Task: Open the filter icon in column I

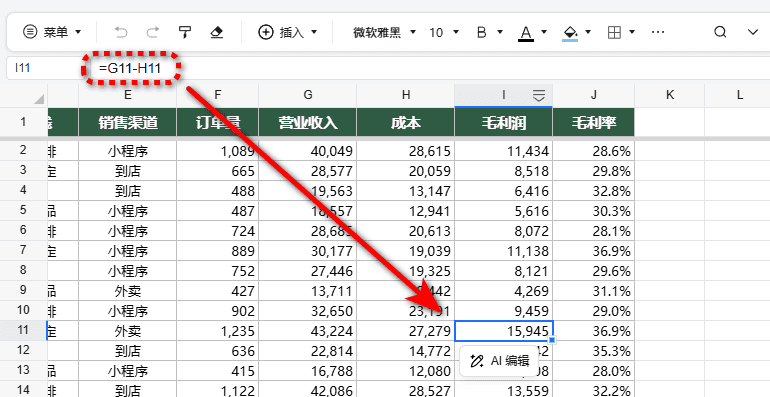Action: tap(539, 95)
